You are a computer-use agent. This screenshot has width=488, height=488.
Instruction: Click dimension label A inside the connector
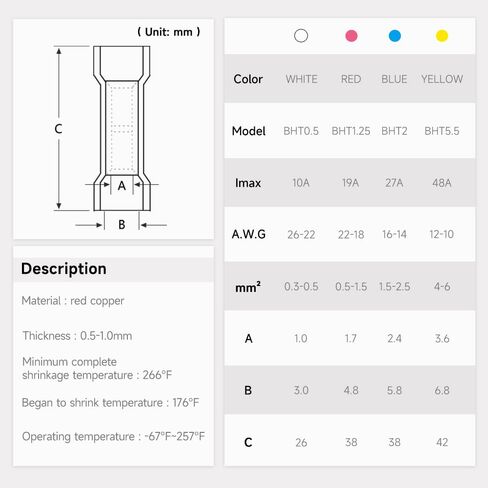click(122, 186)
